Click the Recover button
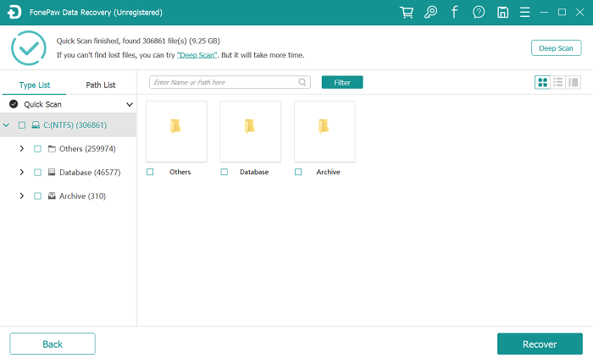This screenshot has height=364, width=593. [x=540, y=344]
